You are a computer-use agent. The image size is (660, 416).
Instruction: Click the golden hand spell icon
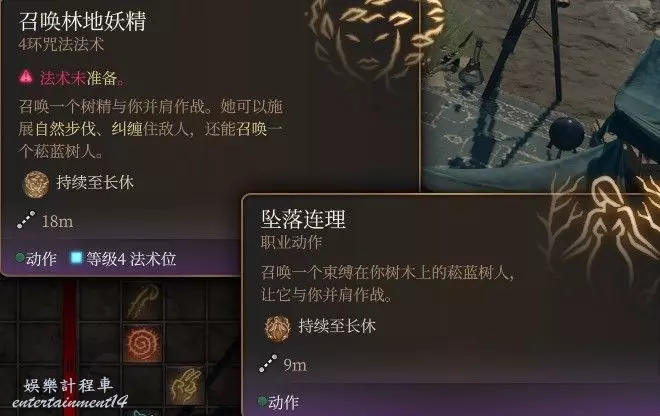tap(186, 385)
